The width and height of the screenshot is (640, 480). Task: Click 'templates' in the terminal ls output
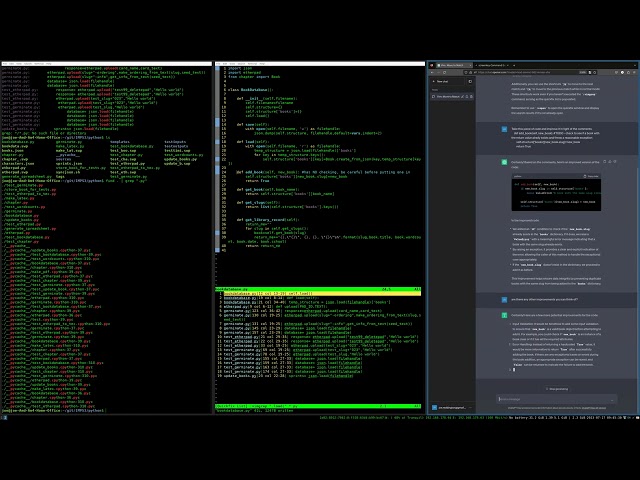[120, 142]
